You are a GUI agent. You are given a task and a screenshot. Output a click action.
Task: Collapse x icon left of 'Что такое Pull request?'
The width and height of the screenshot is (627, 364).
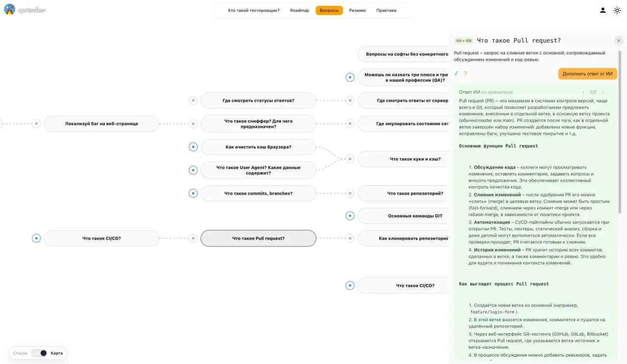193,239
